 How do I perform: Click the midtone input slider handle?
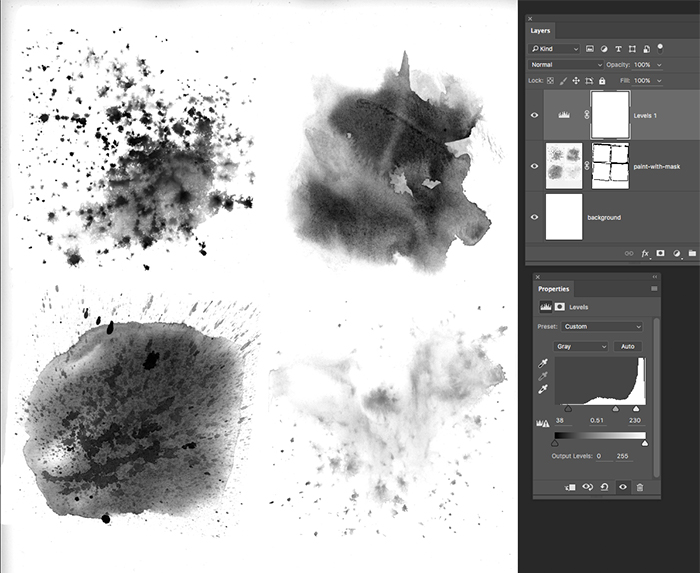coord(614,409)
